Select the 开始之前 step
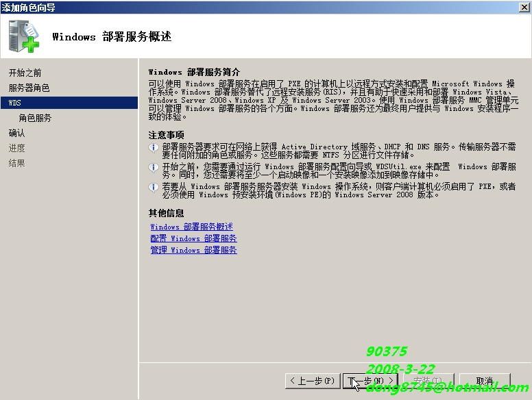Viewport: 532px width, 400px height. click(25, 73)
